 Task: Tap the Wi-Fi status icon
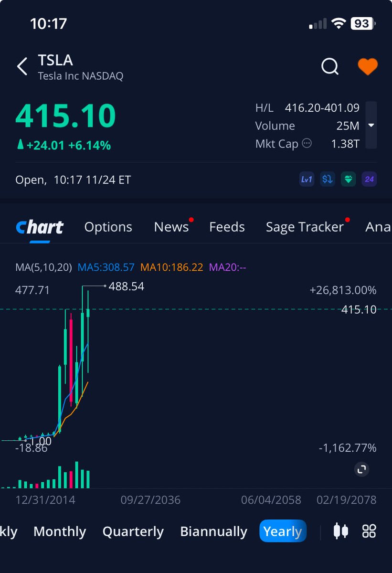pyautogui.click(x=339, y=23)
